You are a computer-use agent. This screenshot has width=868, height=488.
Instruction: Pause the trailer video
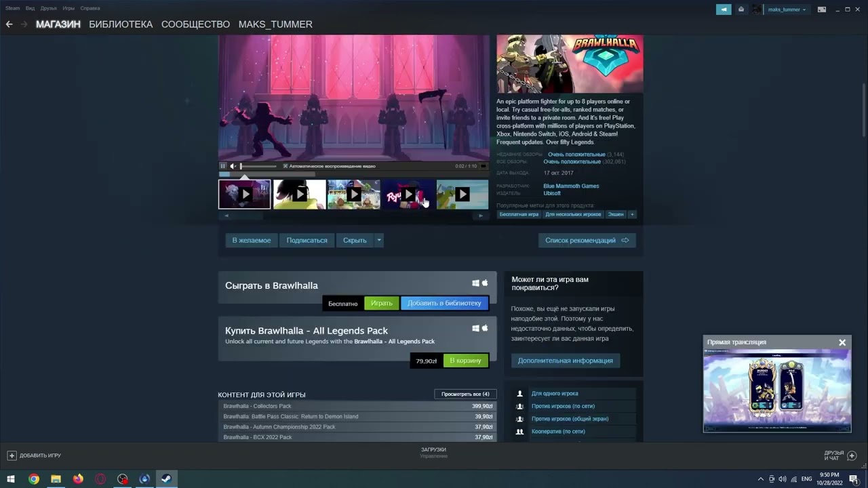[222, 166]
